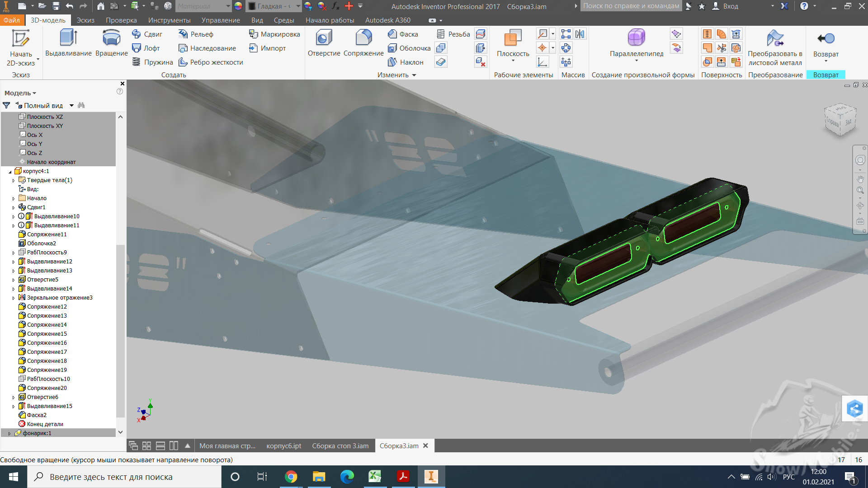This screenshot has height=488, width=868.
Task: Start a new 2D sketch
Action: tap(21, 47)
